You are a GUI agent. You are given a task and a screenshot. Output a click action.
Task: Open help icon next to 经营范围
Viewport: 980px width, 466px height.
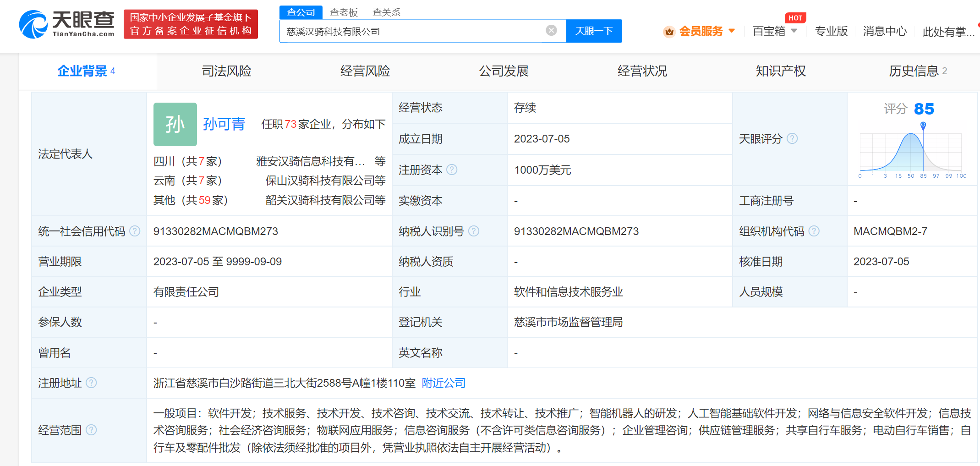click(91, 430)
